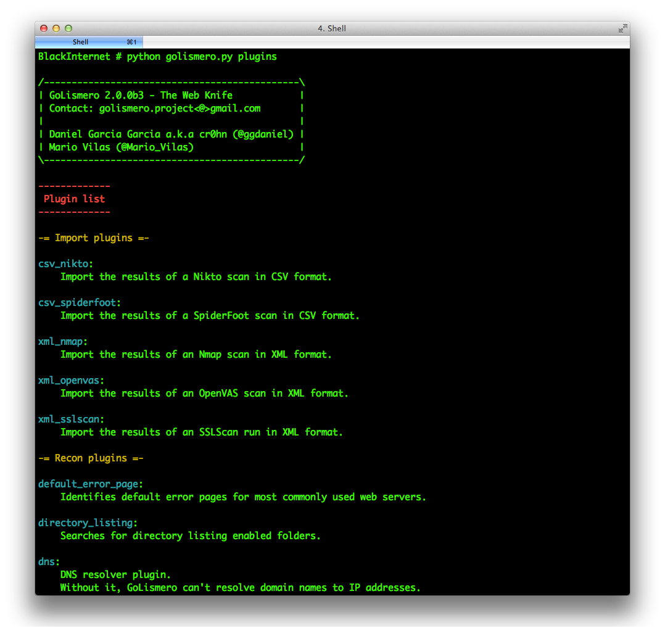
Task: Select the Shell tab
Action: [89, 42]
